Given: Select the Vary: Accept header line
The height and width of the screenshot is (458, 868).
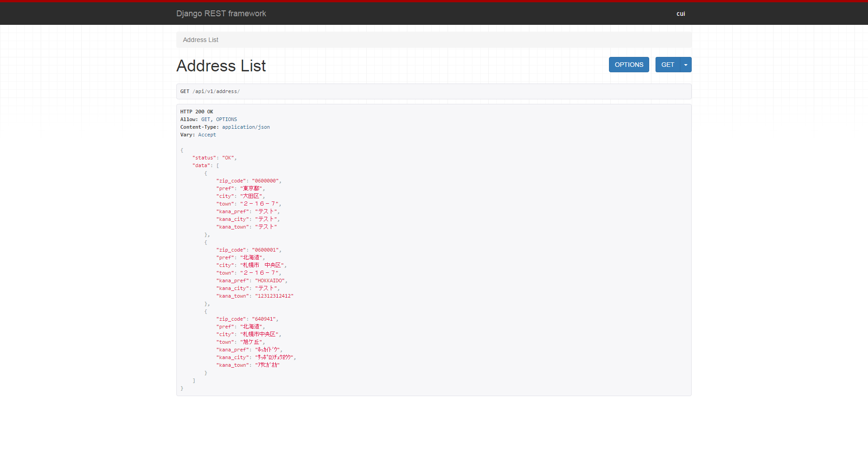Looking at the screenshot, I should point(198,135).
